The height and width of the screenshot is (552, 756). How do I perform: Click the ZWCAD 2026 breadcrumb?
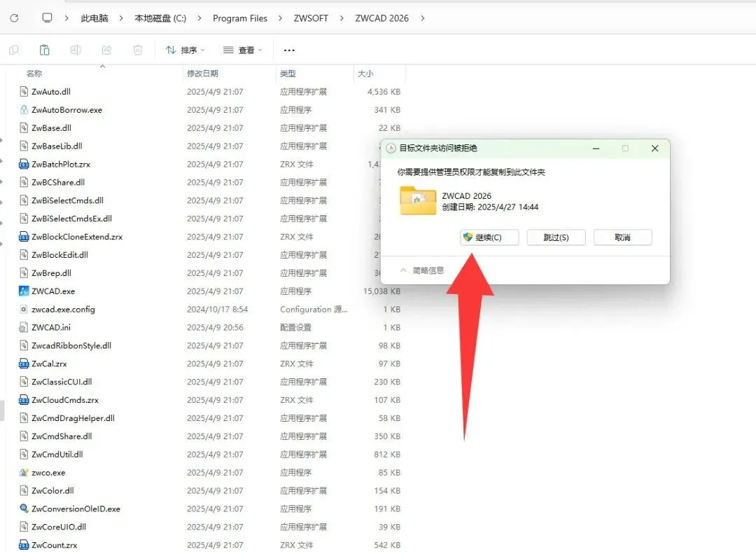[x=382, y=18]
